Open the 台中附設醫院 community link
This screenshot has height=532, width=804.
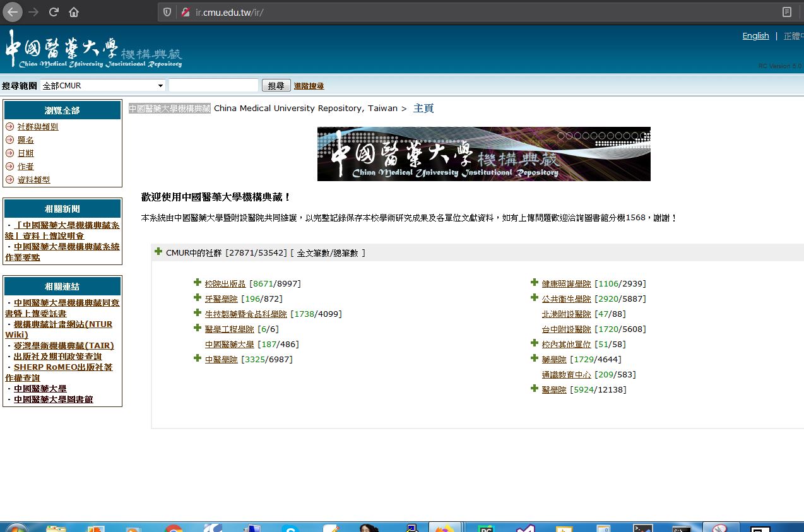click(567, 329)
